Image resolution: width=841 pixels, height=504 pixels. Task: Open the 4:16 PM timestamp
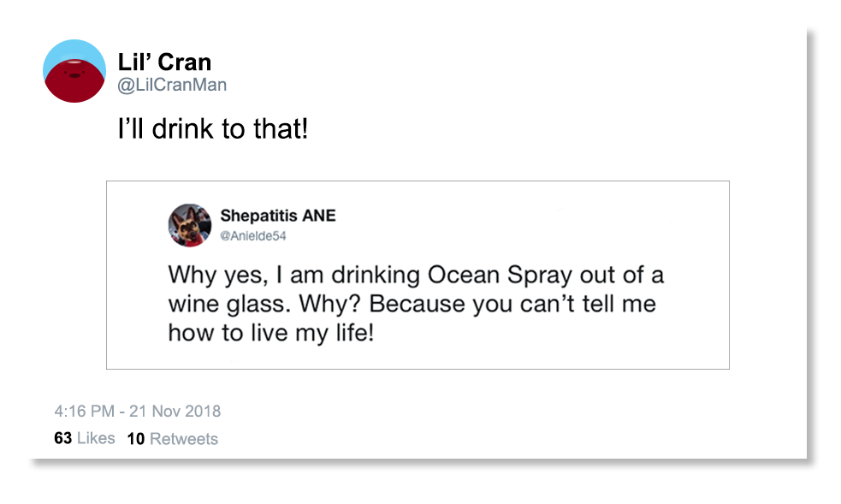pyautogui.click(x=85, y=411)
